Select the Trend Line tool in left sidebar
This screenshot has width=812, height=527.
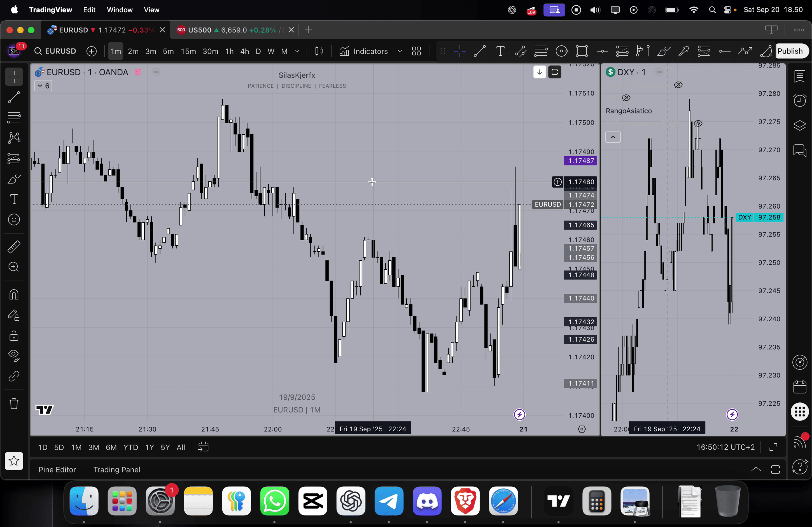pyautogui.click(x=14, y=98)
